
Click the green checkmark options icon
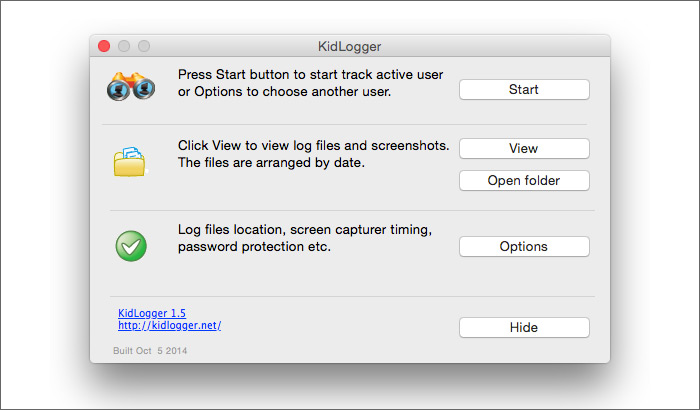pos(131,245)
